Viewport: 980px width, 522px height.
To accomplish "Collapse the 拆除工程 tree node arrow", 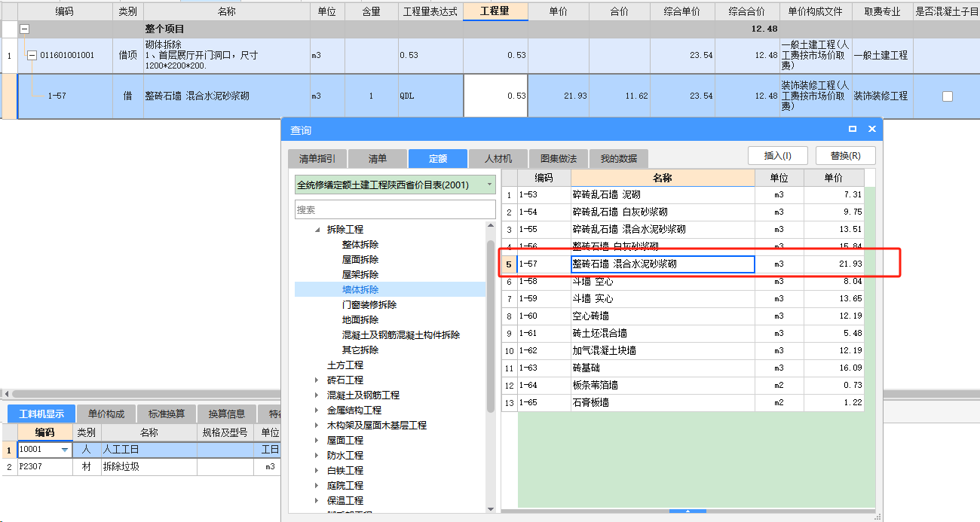I will 317,230.
